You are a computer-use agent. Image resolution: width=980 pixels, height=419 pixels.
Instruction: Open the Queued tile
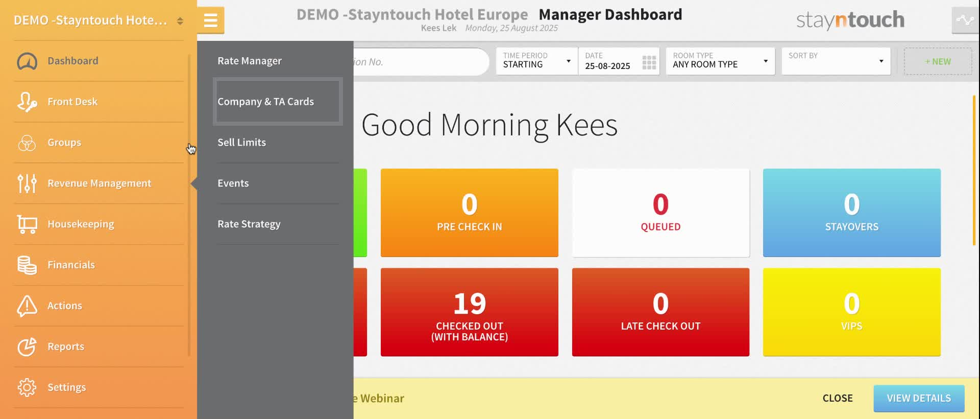[x=661, y=213]
